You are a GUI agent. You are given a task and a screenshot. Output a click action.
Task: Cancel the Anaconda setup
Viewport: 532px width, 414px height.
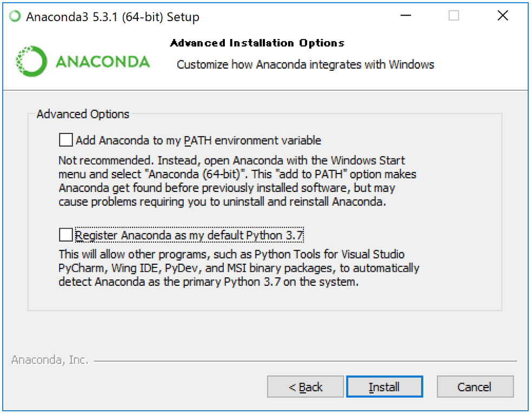tap(475, 387)
